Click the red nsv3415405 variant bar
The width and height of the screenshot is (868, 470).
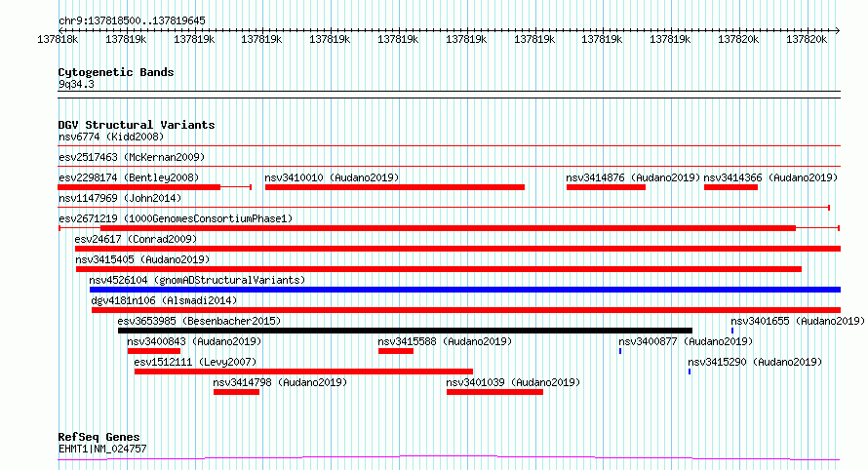(x=439, y=269)
